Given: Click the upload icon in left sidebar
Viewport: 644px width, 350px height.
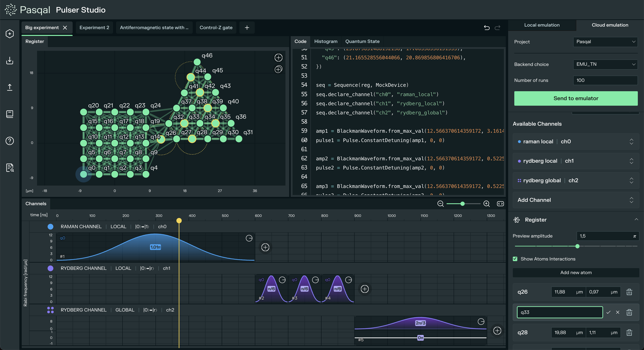Looking at the screenshot, I should point(10,87).
